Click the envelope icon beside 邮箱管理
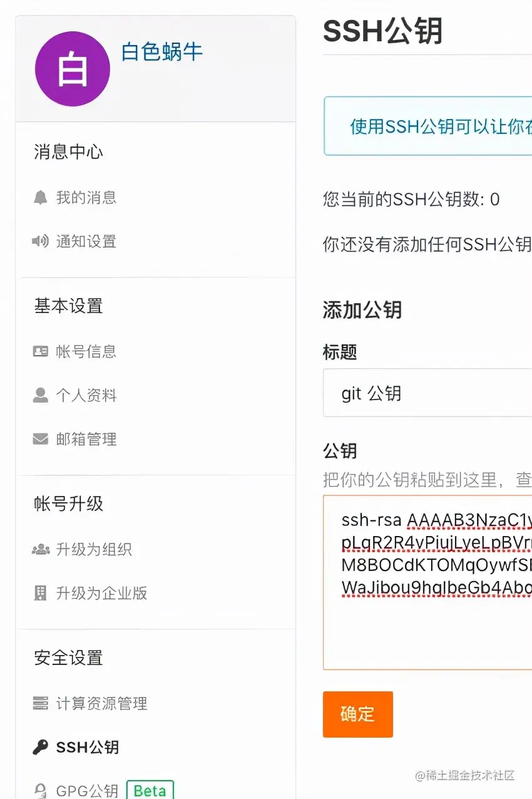This screenshot has width=532, height=799. pyautogui.click(x=40, y=440)
